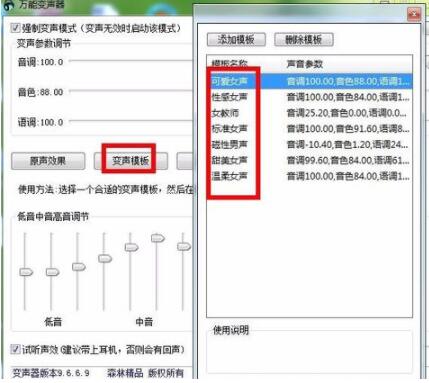
Task: Click the seventh equalizer slider thumb from the left
Action: (184, 246)
